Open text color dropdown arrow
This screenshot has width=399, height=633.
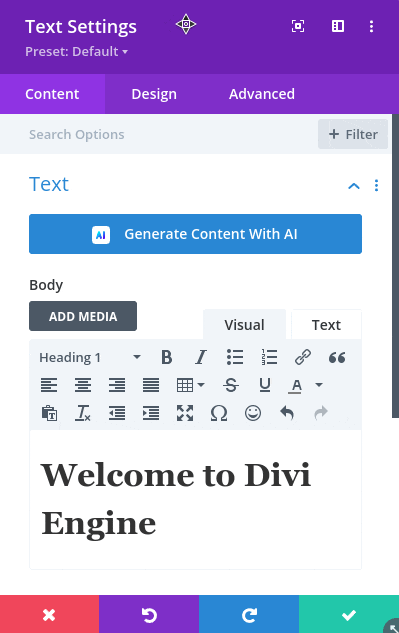(x=319, y=385)
